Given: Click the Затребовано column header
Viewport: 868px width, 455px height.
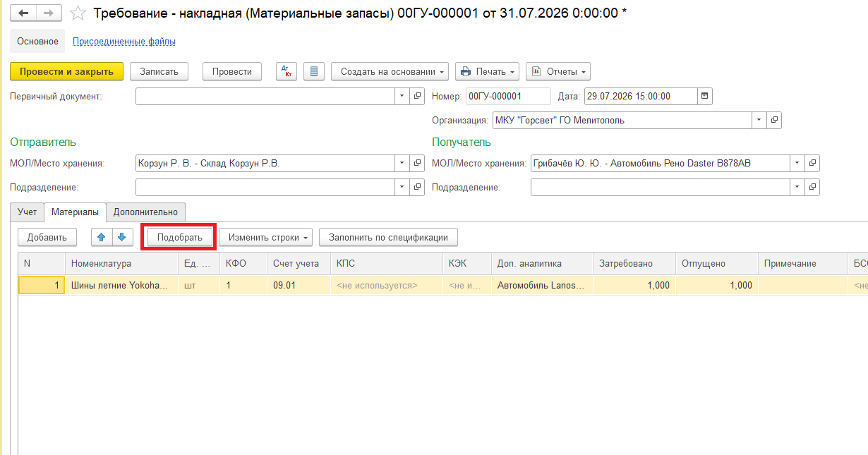Looking at the screenshot, I should coord(634,263).
